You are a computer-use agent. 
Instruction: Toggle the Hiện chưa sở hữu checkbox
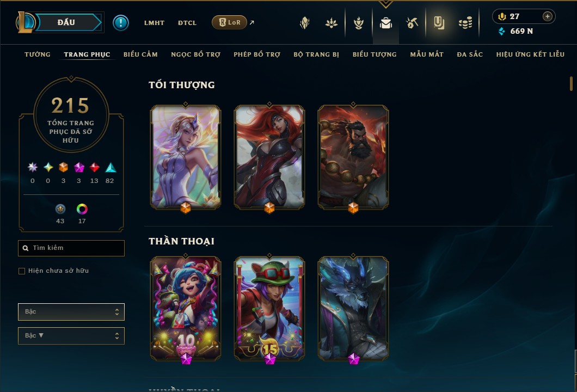click(22, 271)
